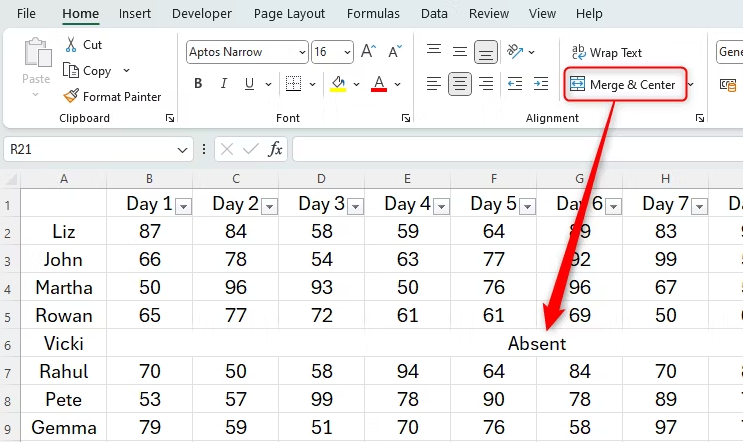Apply the red Font Color

pos(379,84)
